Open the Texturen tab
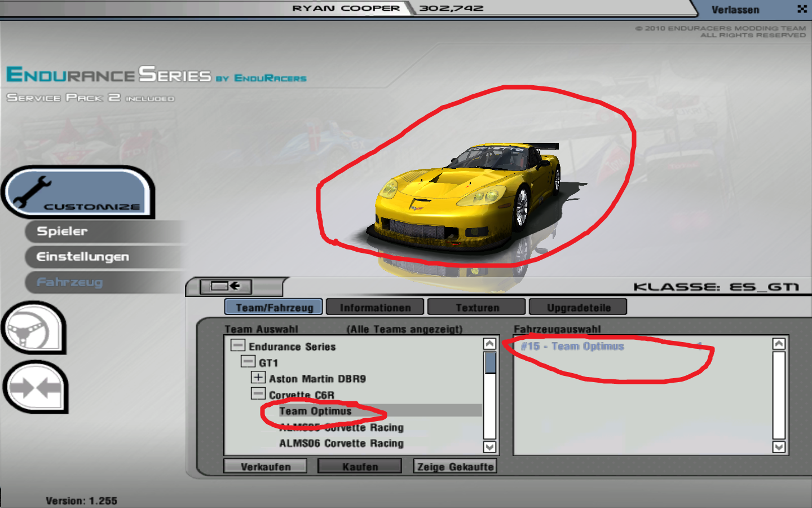The width and height of the screenshot is (812, 508). [x=477, y=308]
